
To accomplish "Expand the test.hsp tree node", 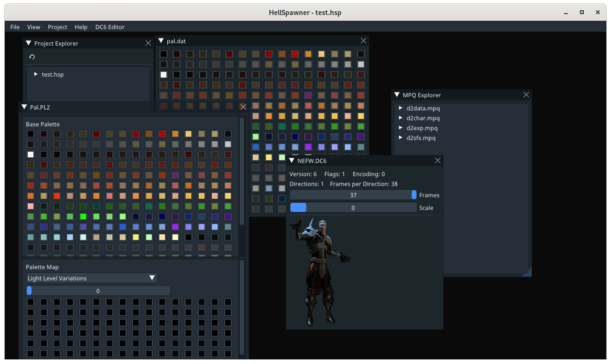I will (36, 74).
